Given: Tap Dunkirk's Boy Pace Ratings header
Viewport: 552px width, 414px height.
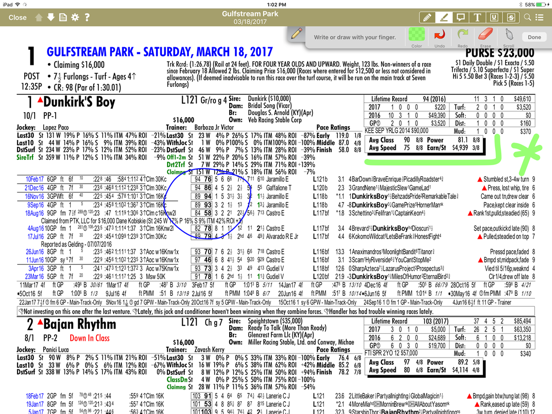Looking at the screenshot, I should coord(333,127).
